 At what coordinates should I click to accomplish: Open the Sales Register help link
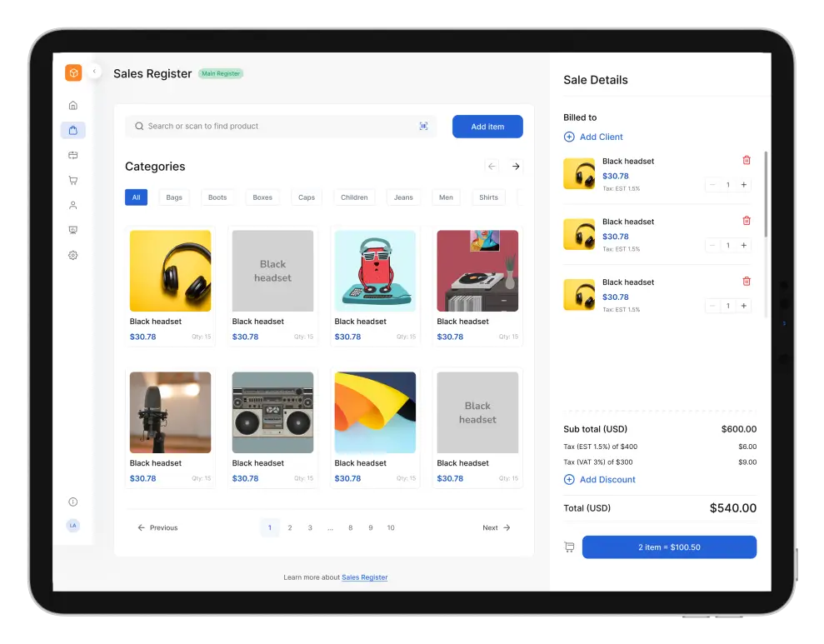tap(364, 577)
